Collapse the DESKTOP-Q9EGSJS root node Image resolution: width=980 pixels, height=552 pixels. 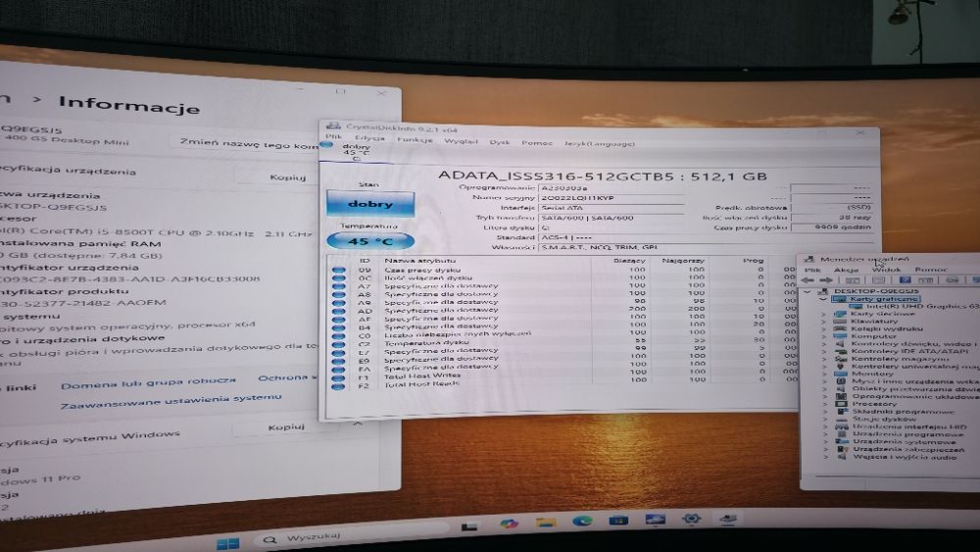coord(807,291)
